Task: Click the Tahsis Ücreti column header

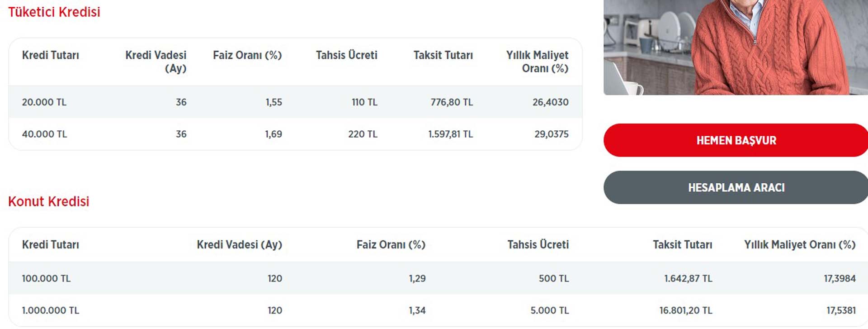Action: tap(347, 55)
